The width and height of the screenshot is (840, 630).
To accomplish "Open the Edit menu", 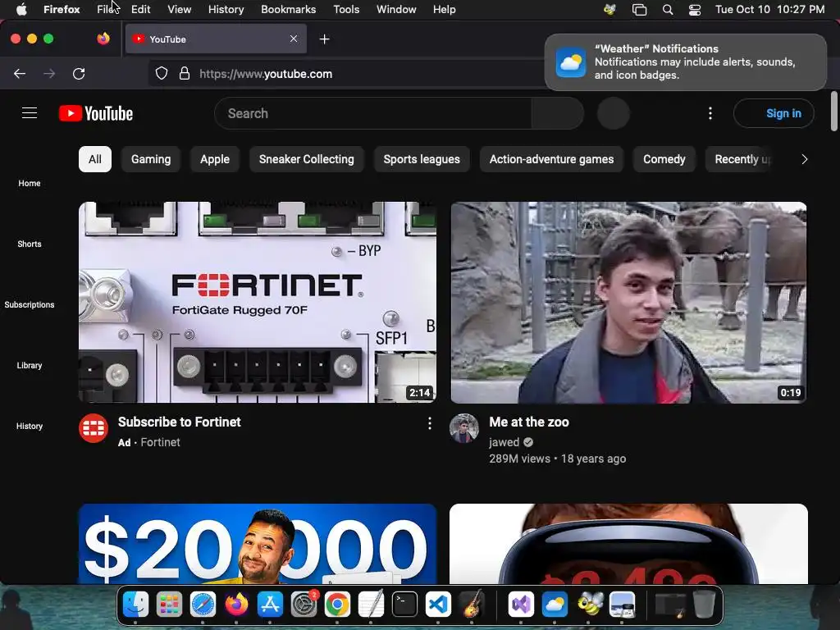I will [x=140, y=10].
